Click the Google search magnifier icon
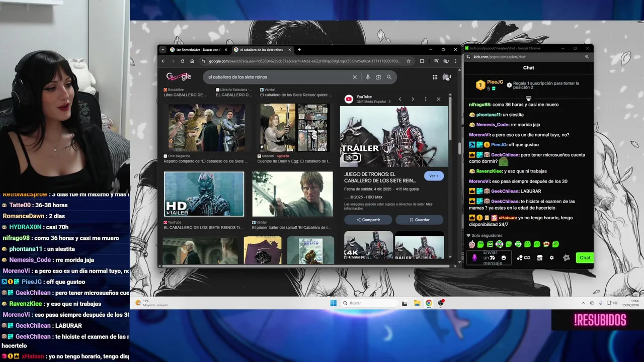Image resolution: width=644 pixels, height=362 pixels. (389, 77)
